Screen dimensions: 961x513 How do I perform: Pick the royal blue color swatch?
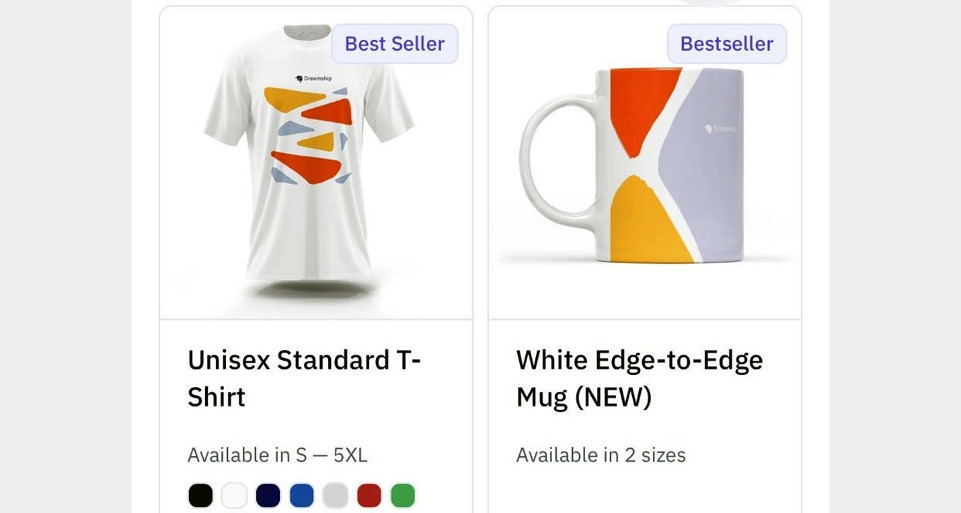(302, 495)
